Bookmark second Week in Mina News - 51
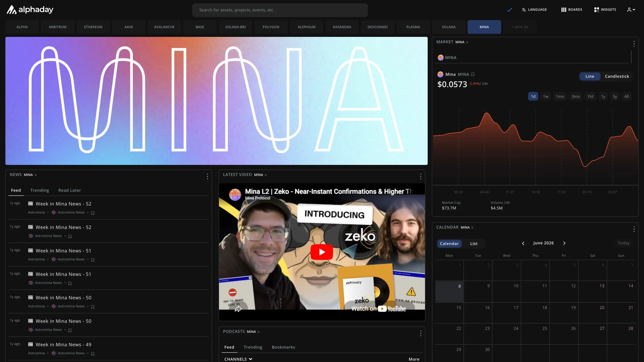This screenshot has width=644, height=362. pos(70,283)
